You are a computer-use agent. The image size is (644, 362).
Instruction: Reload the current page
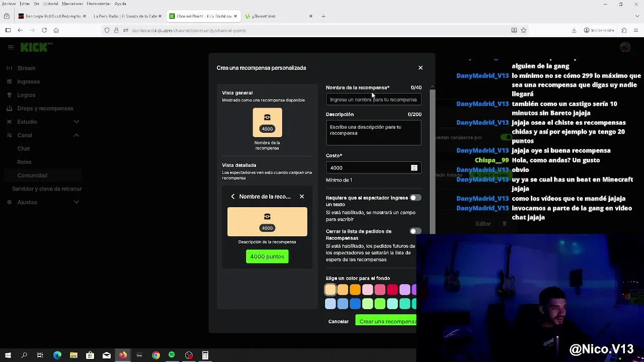point(44,30)
